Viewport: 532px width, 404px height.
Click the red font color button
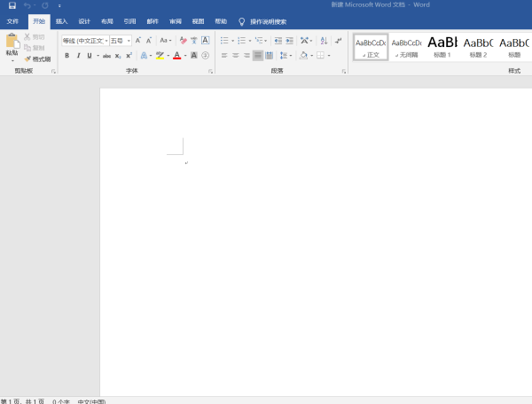point(176,55)
